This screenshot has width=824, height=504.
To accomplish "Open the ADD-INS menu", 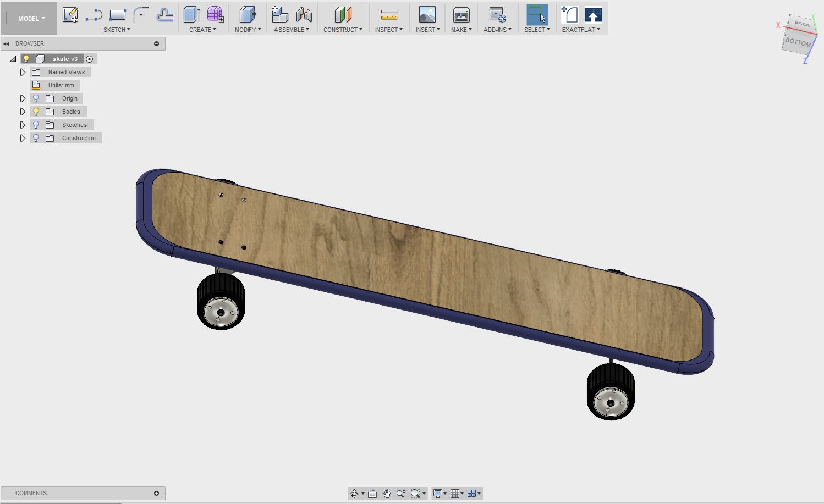I will click(x=497, y=30).
